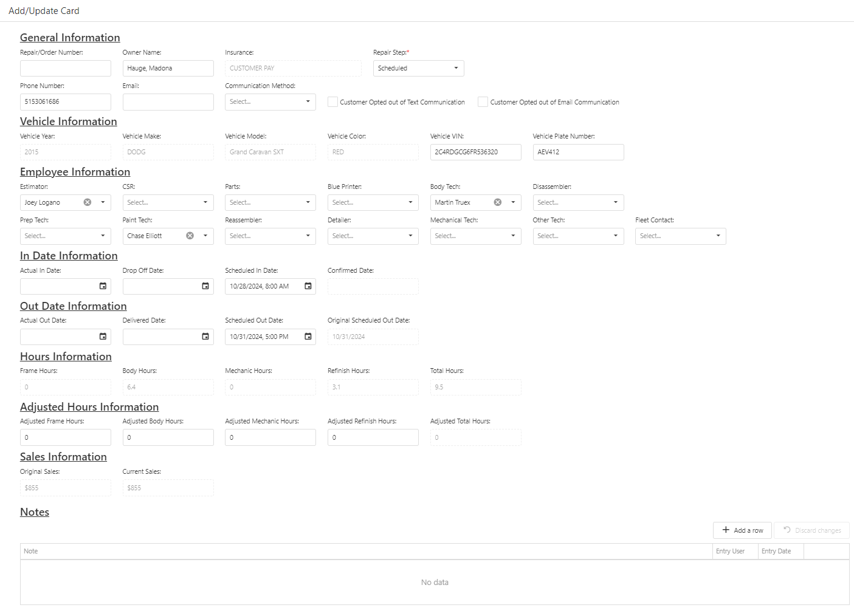Open calendar for Scheduled In Date
854x616 pixels.
308,286
